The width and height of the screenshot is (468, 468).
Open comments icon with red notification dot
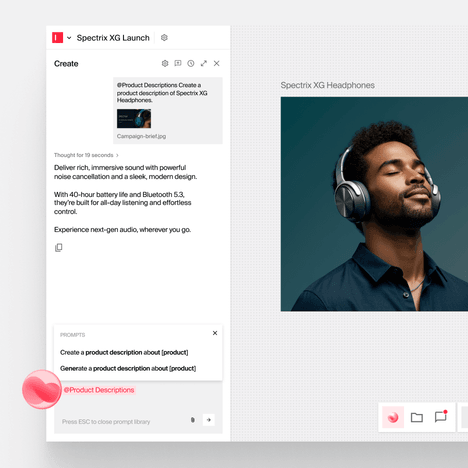441,417
